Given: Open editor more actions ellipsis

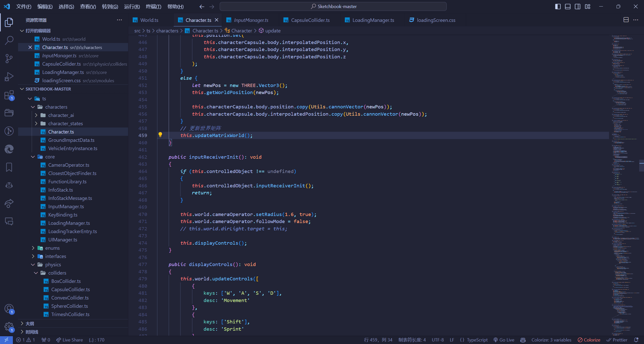Looking at the screenshot, I should (x=636, y=20).
